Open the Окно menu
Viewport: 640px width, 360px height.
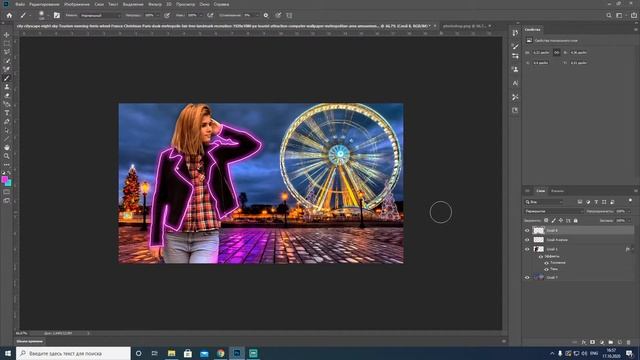204,4
